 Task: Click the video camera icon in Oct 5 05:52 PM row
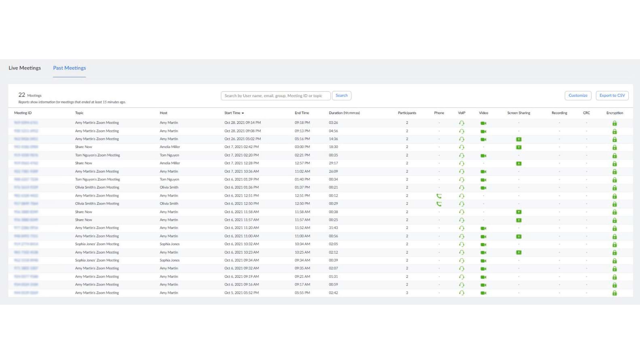point(483,293)
